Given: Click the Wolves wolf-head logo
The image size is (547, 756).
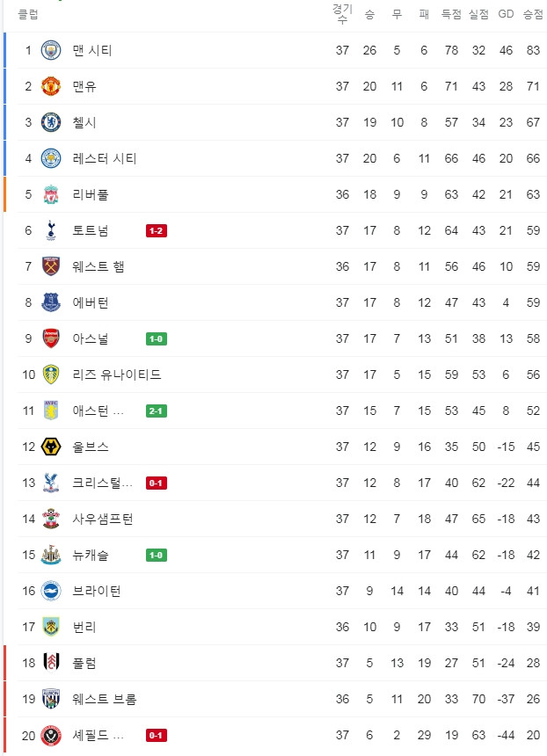Looking at the screenshot, I should pyautogui.click(x=51, y=447).
